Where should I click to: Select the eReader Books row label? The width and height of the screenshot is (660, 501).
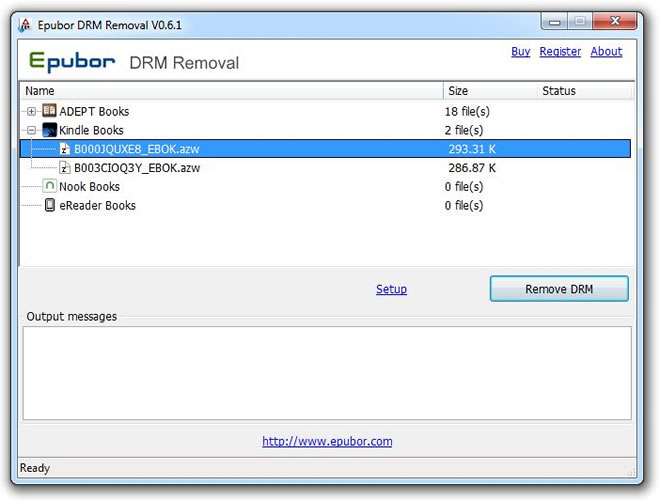tap(98, 205)
